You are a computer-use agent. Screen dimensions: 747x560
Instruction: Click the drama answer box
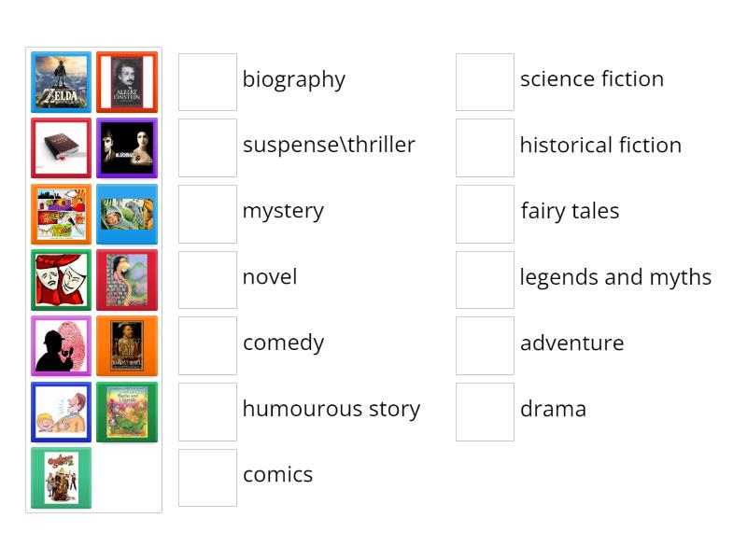(x=485, y=411)
